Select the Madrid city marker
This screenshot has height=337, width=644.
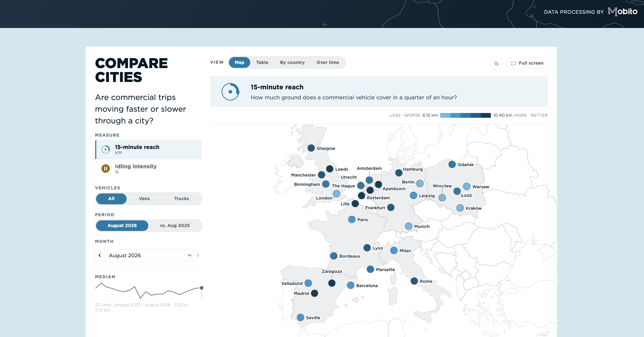[314, 293]
